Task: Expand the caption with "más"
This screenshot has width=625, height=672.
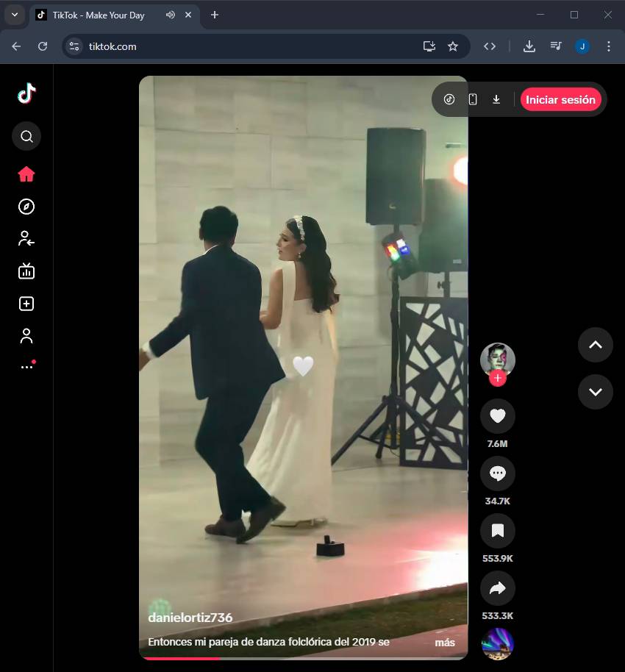Action: 445,643
